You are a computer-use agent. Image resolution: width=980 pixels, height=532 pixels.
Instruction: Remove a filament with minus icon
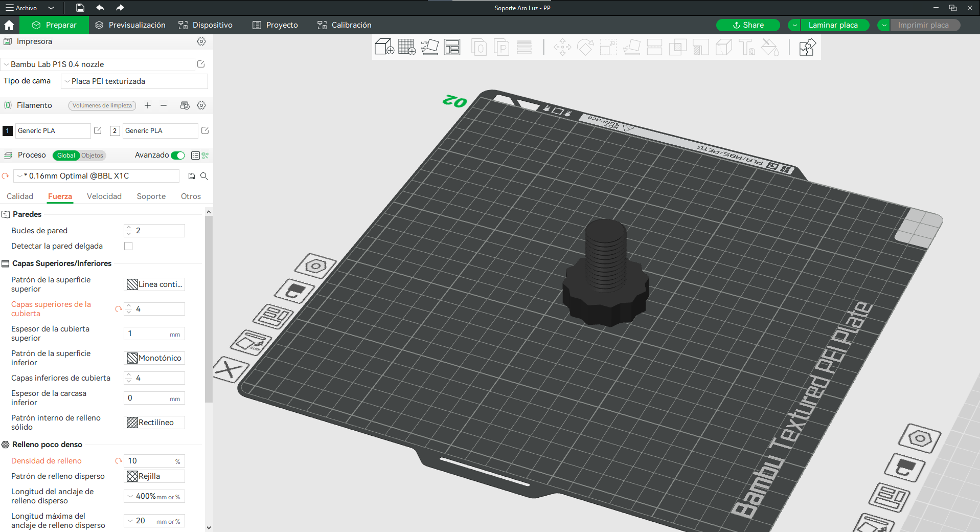[x=164, y=105]
